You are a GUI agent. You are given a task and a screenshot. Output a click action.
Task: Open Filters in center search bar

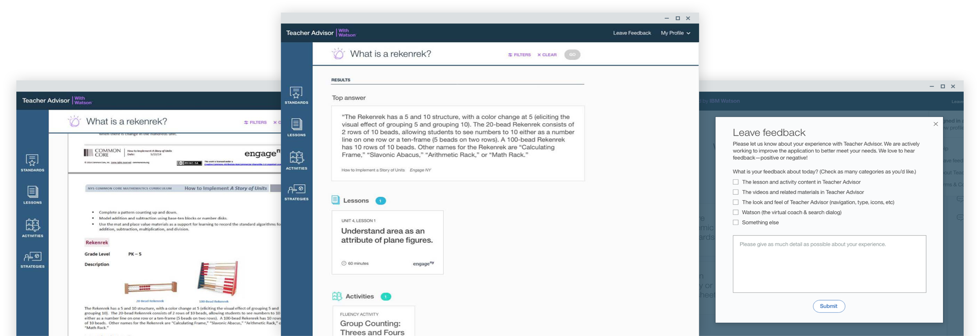tap(519, 55)
